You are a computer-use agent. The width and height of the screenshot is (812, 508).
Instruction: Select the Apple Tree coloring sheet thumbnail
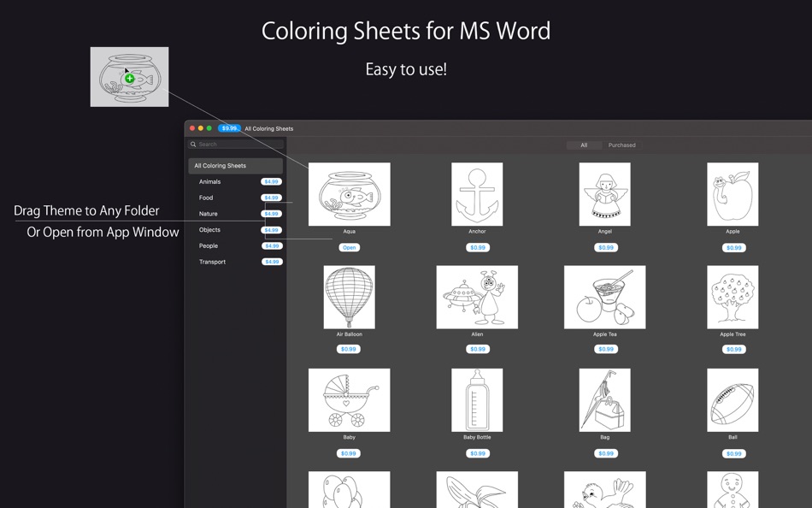click(733, 297)
